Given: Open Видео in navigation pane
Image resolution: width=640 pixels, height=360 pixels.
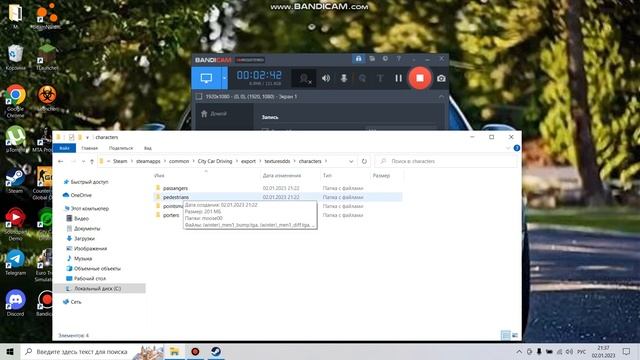Looking at the screenshot, I should (81, 219).
